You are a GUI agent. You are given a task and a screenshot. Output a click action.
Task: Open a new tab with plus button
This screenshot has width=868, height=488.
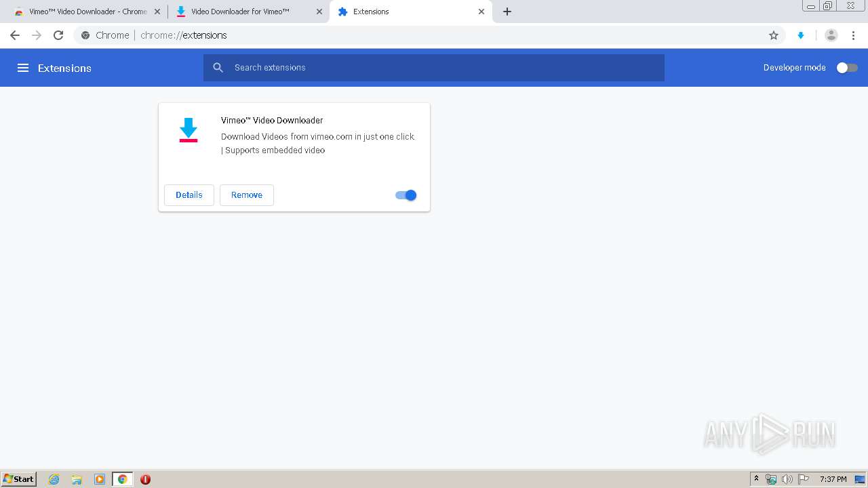(x=507, y=12)
